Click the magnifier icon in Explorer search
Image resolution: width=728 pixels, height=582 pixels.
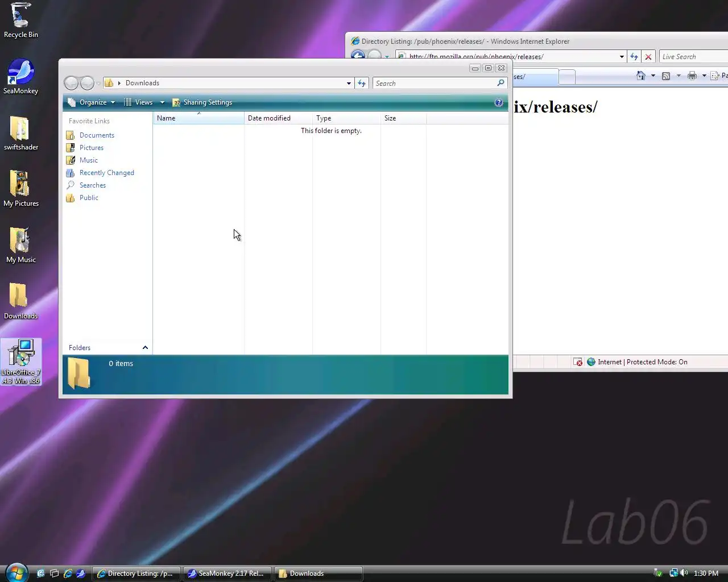click(x=500, y=83)
